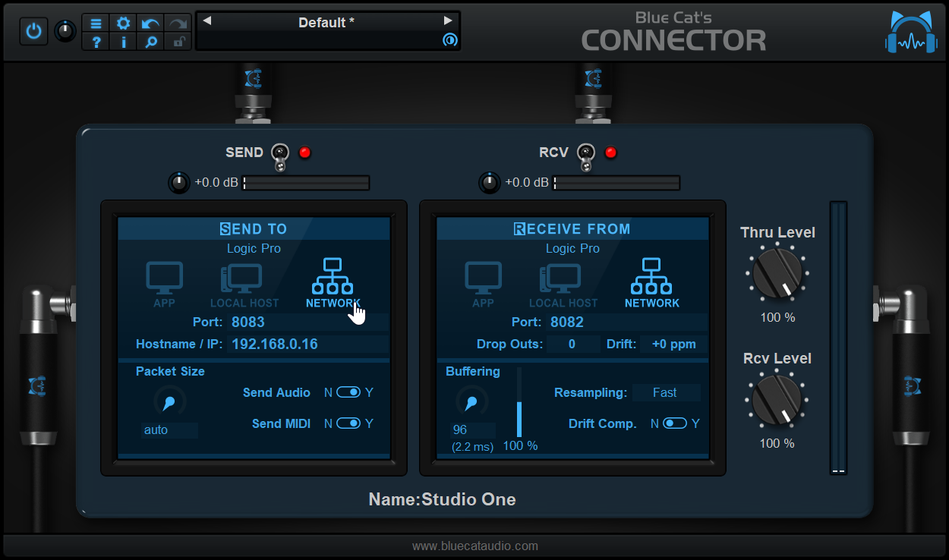The height and width of the screenshot is (560, 949).
Task: Click the Rcv Level knob
Action: (x=777, y=400)
